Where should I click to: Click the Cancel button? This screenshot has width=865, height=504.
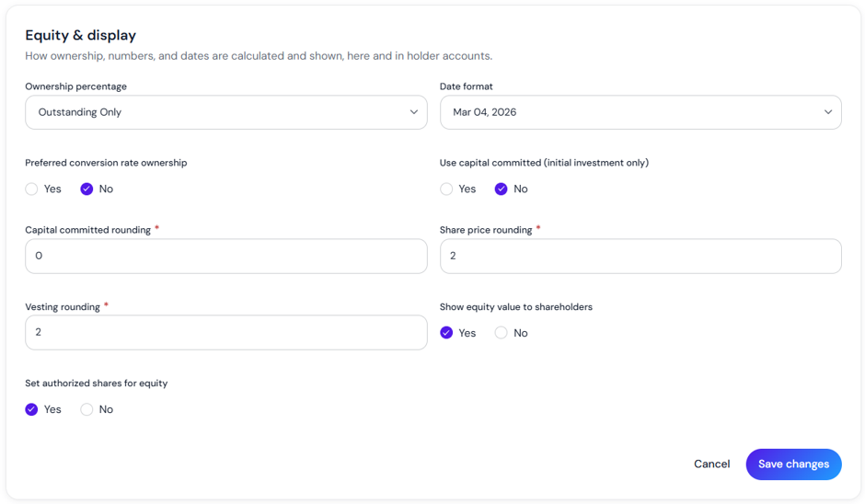point(711,464)
